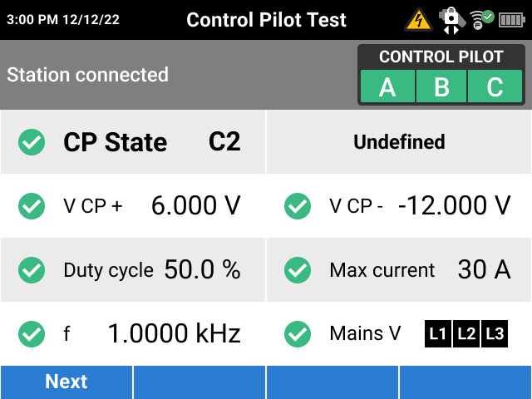Click the CP State green checkmark

32,142
